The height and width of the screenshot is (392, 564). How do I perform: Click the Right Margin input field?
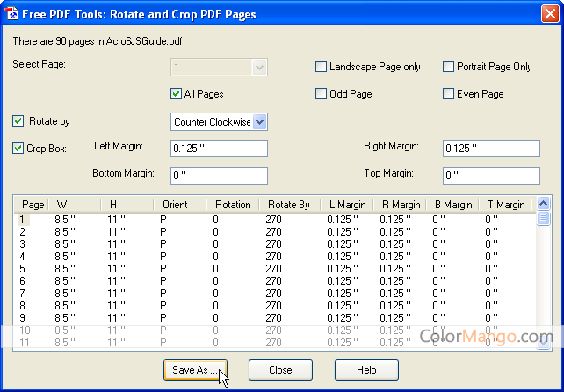point(491,149)
